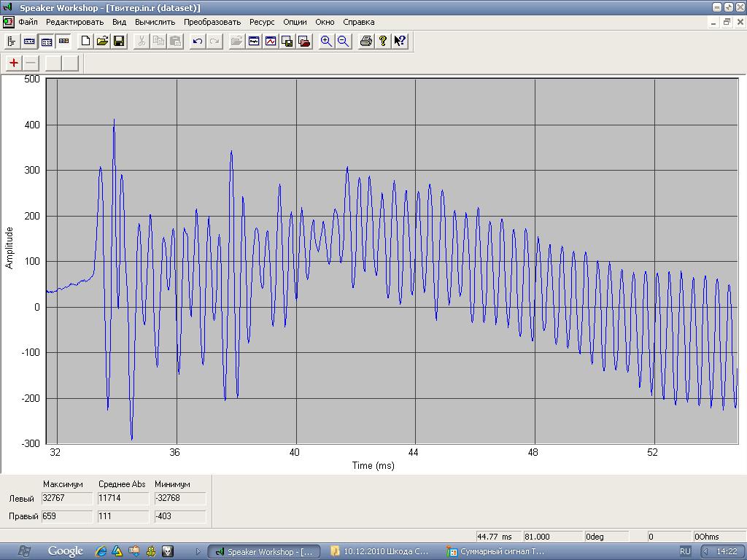Open the Вычислить menu
This screenshot has width=747, height=560.
pos(155,22)
